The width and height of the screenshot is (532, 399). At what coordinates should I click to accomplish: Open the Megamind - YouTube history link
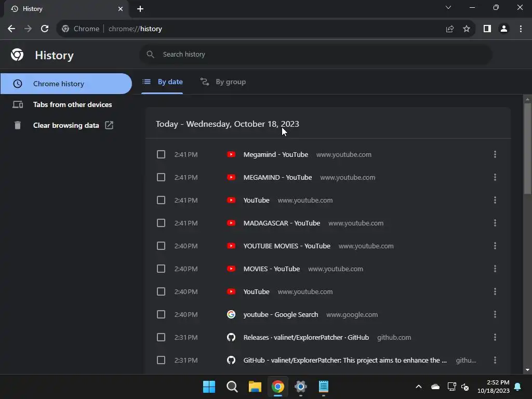(x=276, y=154)
